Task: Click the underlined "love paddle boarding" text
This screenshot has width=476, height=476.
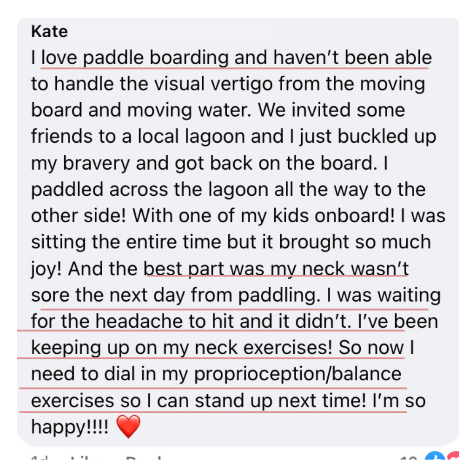Action: click(x=134, y=58)
